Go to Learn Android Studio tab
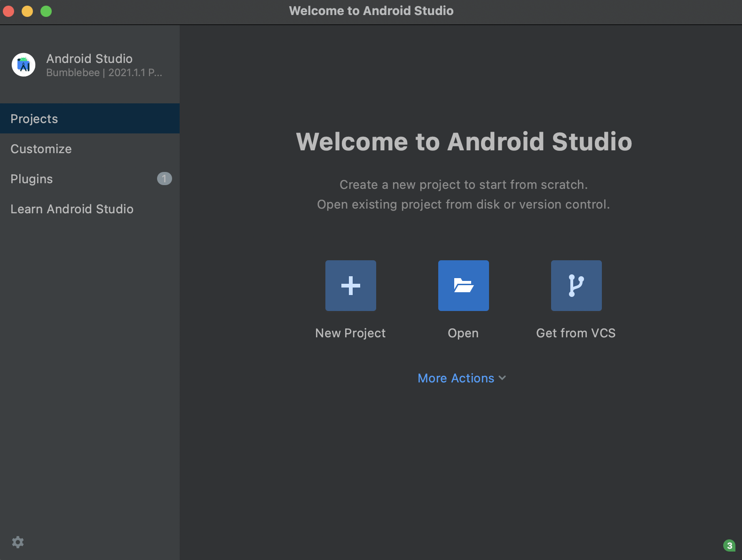Viewport: 742px width, 560px height. point(90,209)
